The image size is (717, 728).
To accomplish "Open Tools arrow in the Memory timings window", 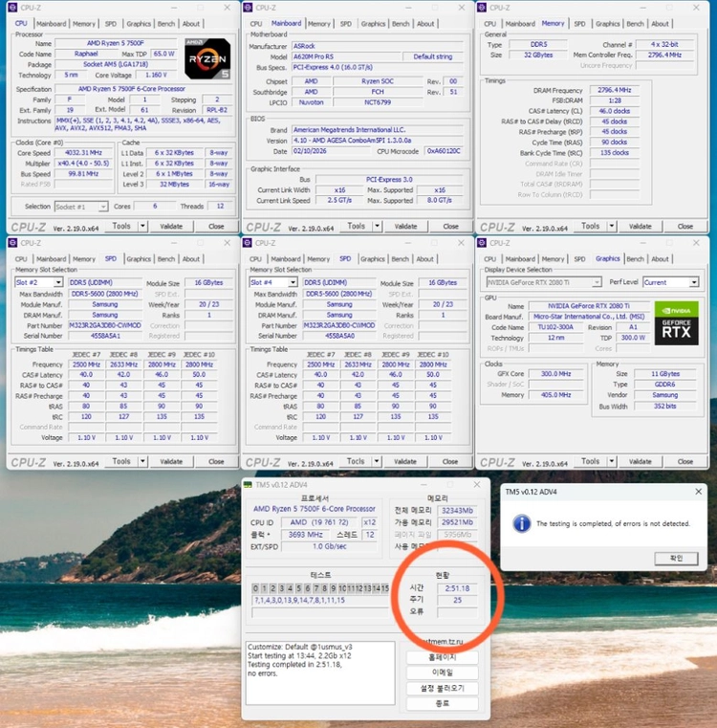I will 612,226.
